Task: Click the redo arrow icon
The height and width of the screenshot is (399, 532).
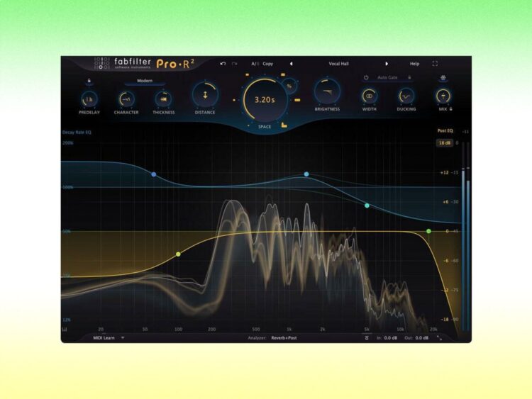Action: (235, 64)
